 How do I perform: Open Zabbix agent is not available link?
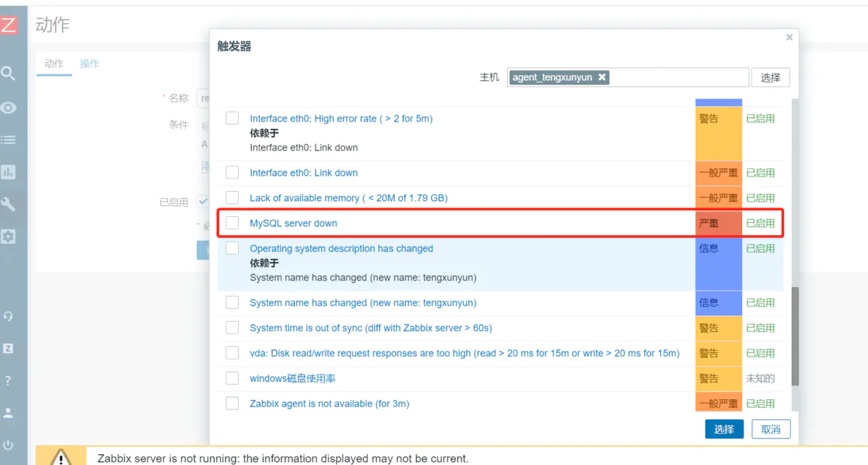[330, 404]
